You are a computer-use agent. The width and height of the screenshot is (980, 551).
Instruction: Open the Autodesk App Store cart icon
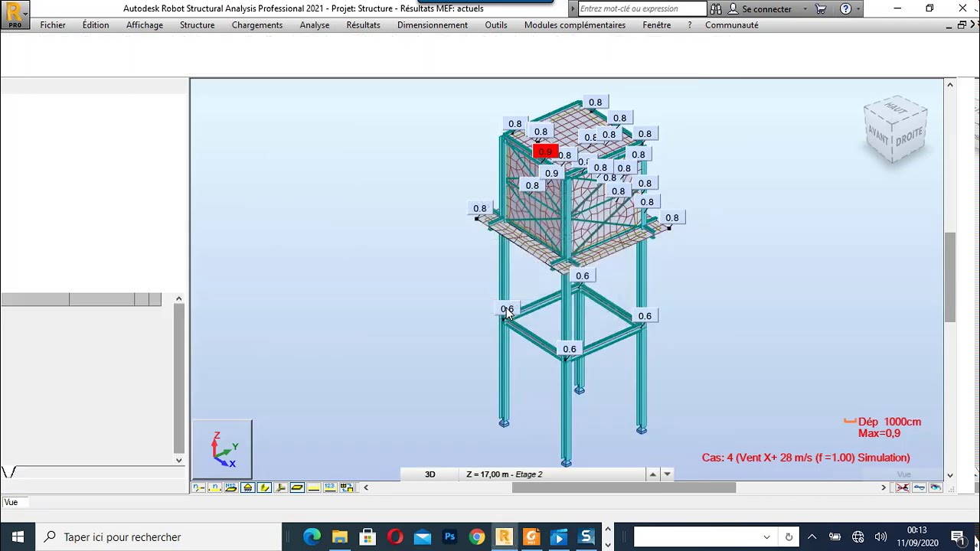821,8
